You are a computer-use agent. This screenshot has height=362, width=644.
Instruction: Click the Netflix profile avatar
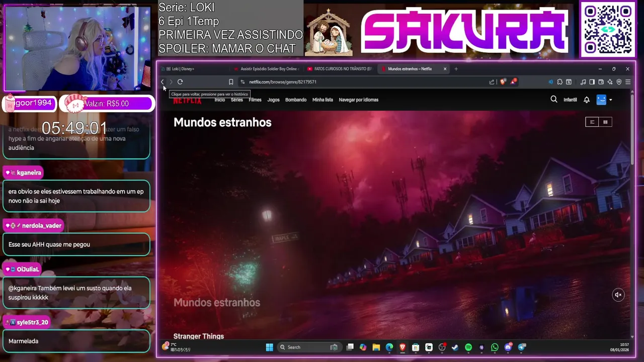601,100
